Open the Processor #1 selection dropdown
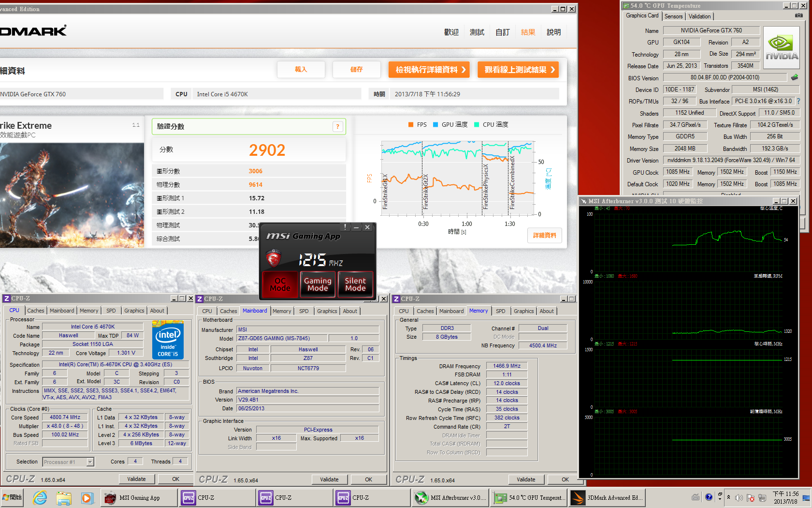The image size is (812, 508). click(90, 462)
